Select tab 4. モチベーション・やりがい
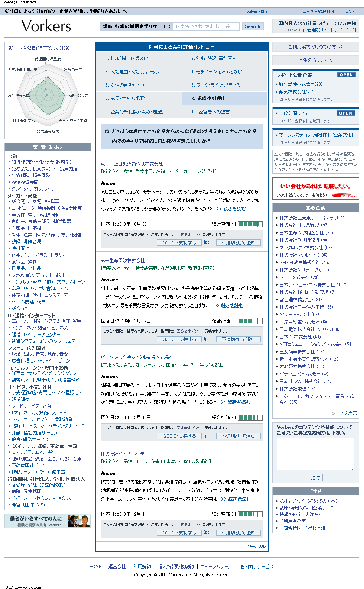 [225, 72]
